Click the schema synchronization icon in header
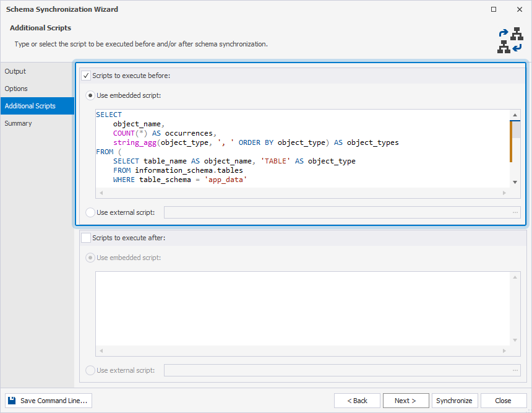Screen dimensions: 532x413 (510, 40)
